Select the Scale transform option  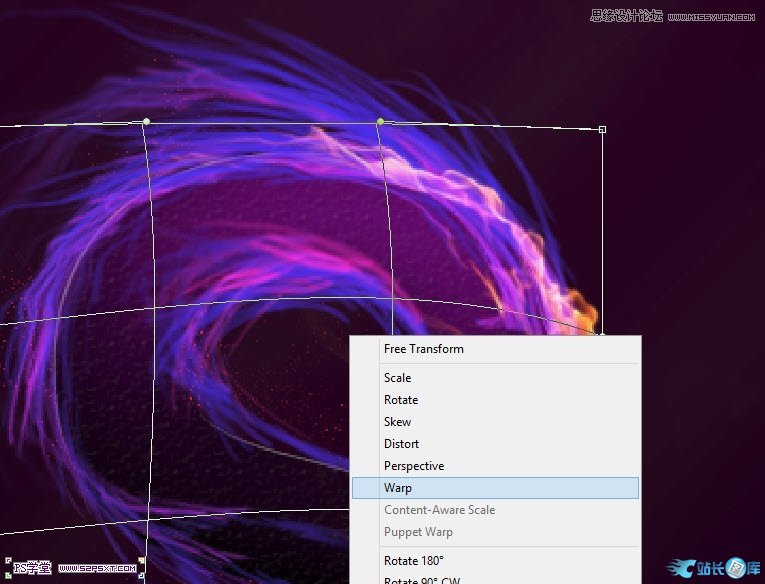(398, 378)
